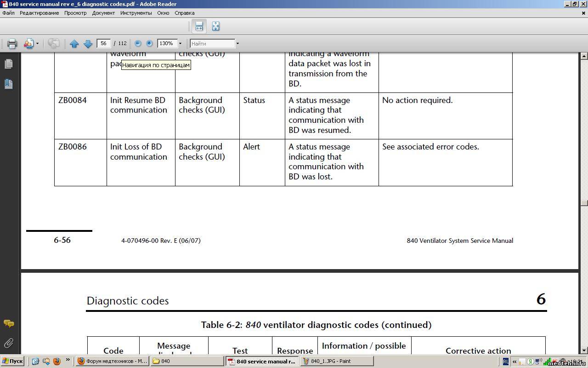Open the Файл menu
Image resolution: width=588 pixels, height=368 pixels.
(8, 13)
